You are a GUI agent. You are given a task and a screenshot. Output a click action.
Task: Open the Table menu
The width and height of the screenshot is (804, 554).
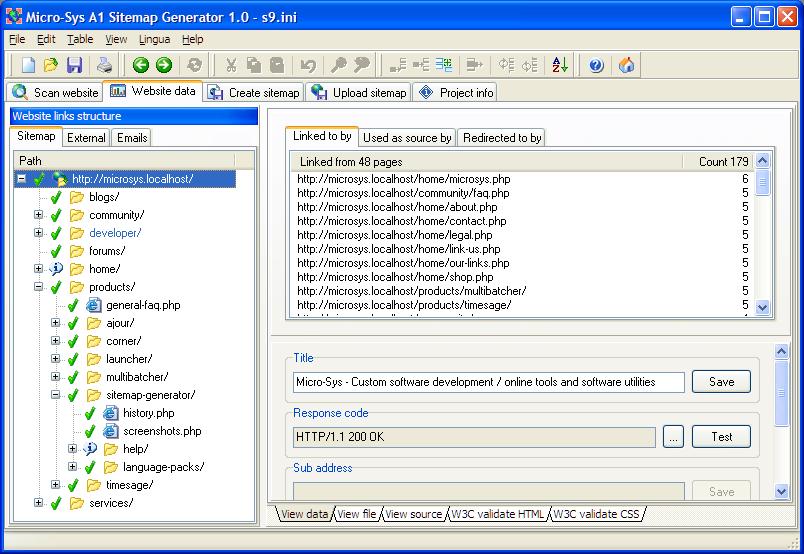click(80, 39)
